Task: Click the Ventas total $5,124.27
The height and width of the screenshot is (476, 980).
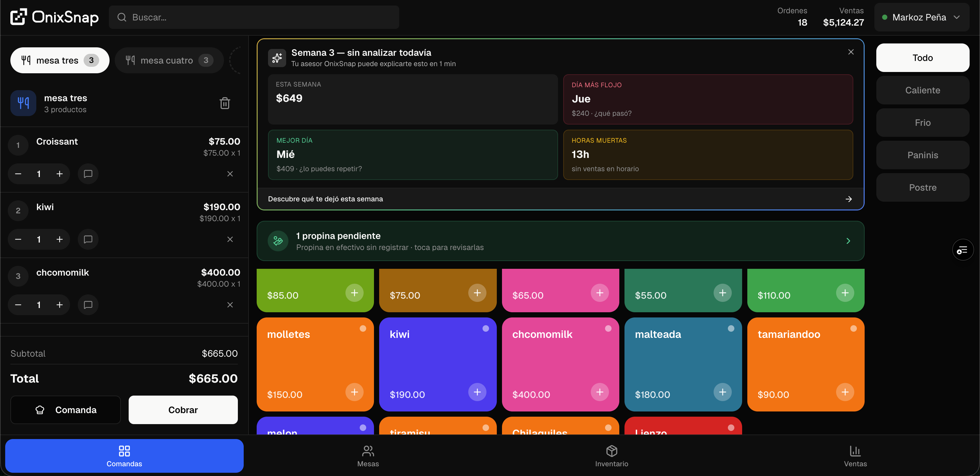Action: (844, 22)
